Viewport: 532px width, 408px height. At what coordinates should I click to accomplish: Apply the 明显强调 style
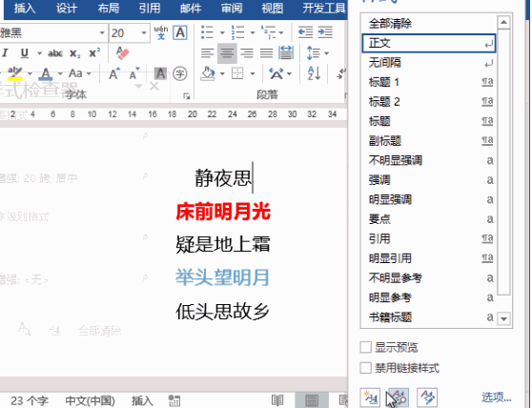pyautogui.click(x=429, y=199)
